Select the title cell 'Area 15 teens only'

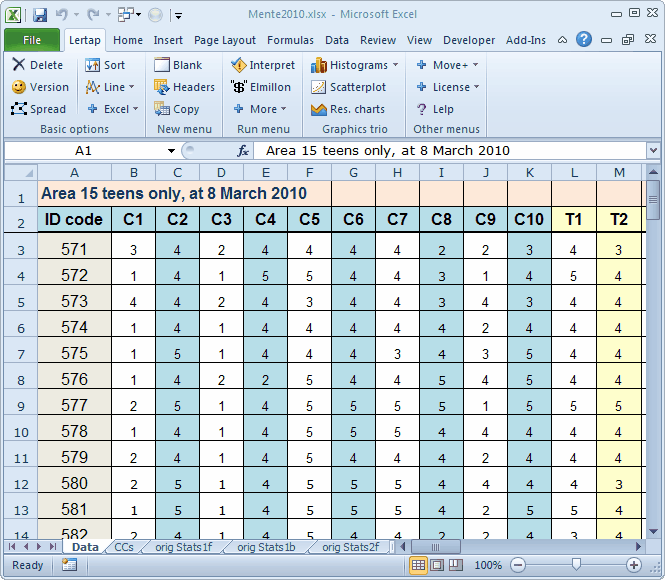[x=184, y=193]
